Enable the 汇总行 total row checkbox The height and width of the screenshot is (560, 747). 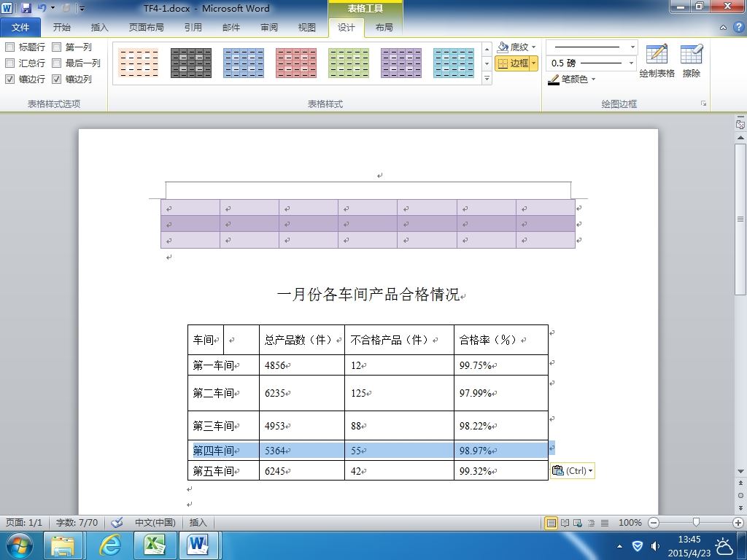pyautogui.click(x=10, y=63)
